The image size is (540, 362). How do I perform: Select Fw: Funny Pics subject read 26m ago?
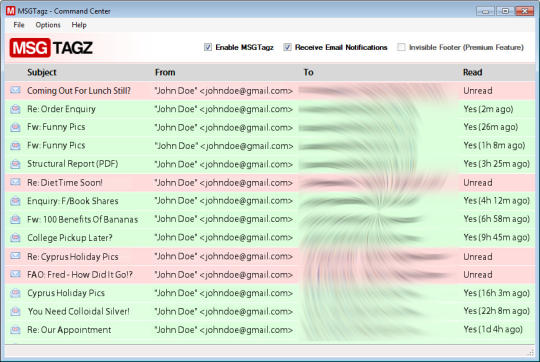(56, 127)
